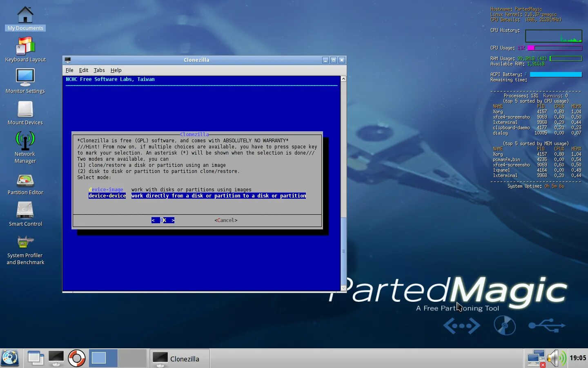The height and width of the screenshot is (368, 588).
Task: Launch Network Manager from the desktop
Action: tap(25, 147)
